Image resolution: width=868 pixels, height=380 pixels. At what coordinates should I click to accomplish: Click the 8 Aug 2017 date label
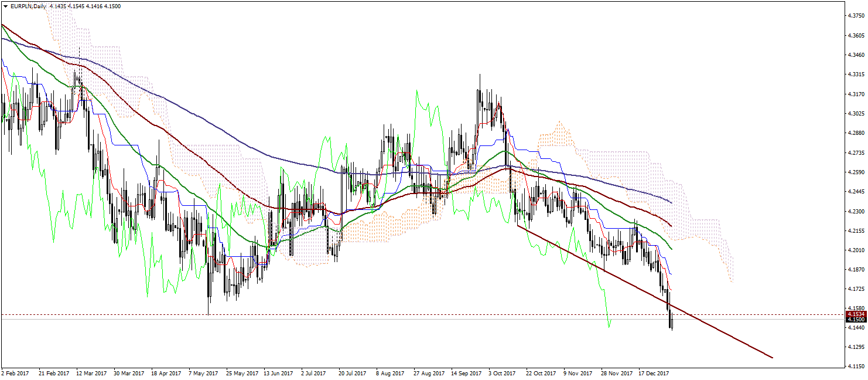(x=389, y=373)
